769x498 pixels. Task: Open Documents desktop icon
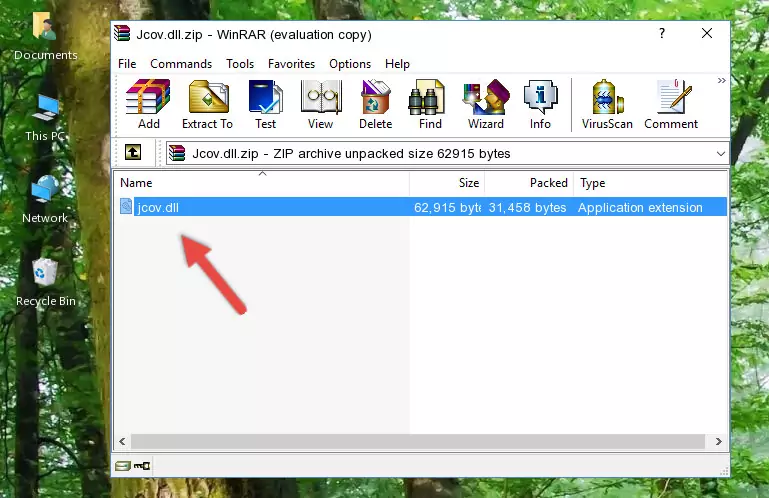point(46,37)
